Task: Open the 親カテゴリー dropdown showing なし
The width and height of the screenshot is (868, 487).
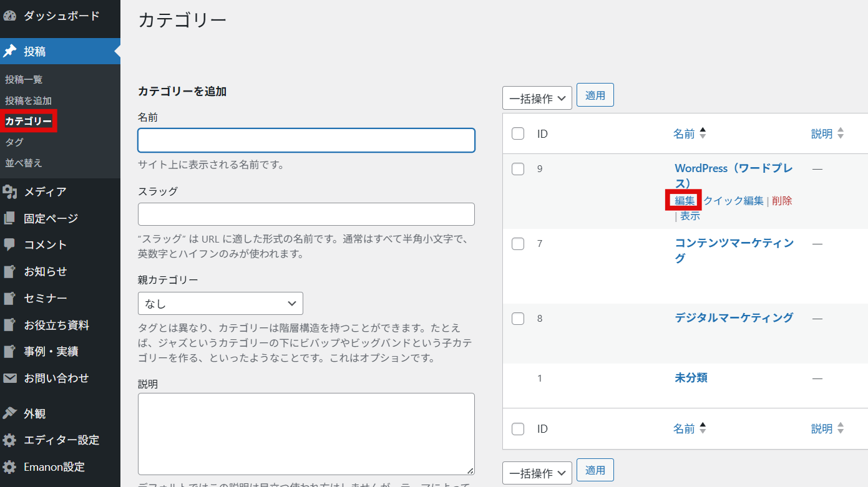Action: point(220,304)
